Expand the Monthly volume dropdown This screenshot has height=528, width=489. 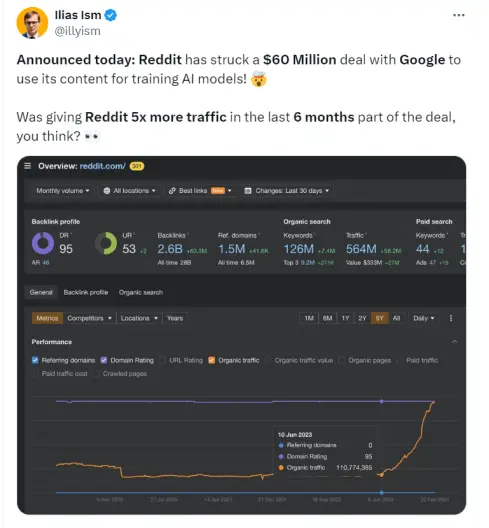point(63,191)
